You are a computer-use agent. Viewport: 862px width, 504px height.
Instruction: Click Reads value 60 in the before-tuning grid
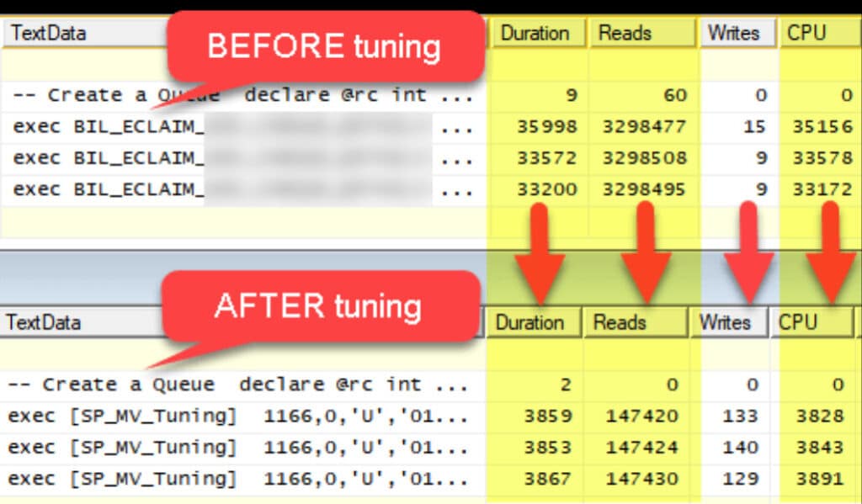point(675,95)
